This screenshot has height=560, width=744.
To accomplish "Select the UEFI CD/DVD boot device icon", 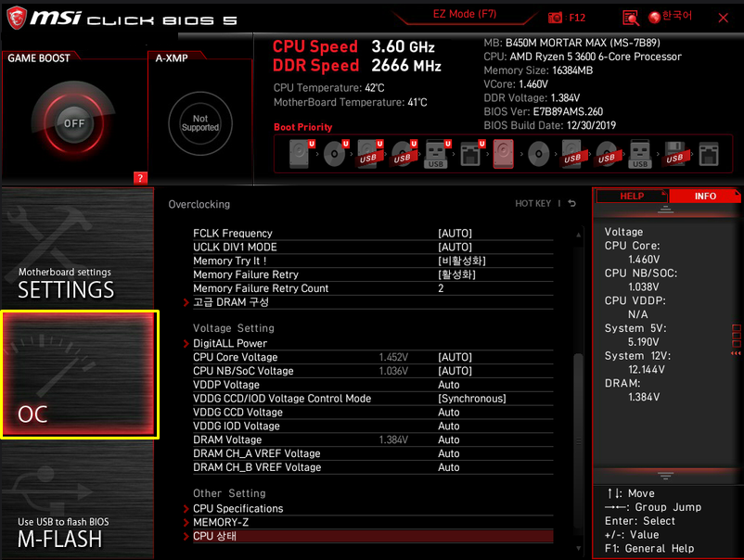I will 336,154.
